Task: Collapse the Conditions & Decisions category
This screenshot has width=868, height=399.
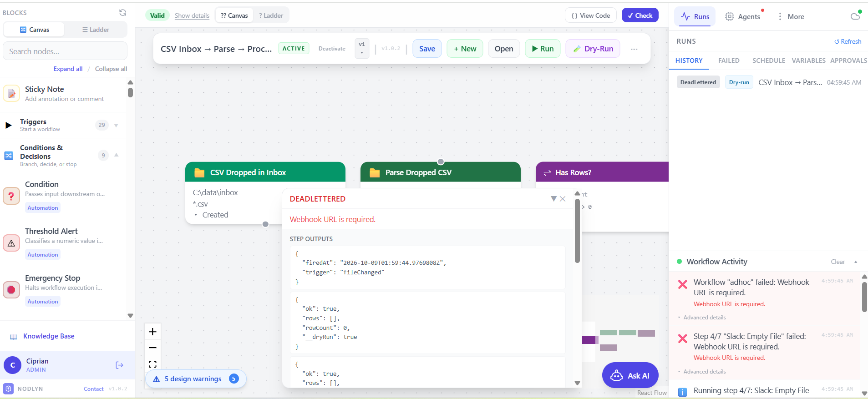Action: pyautogui.click(x=117, y=155)
